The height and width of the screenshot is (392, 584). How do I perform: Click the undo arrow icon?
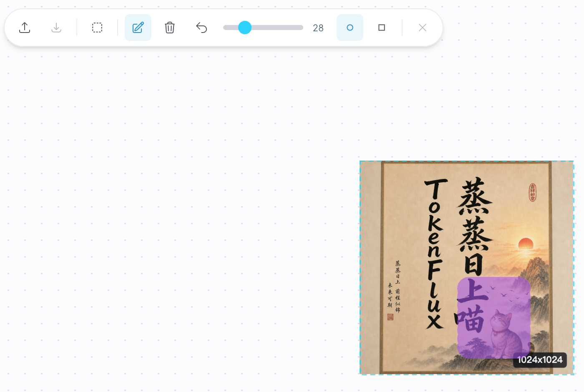click(x=201, y=28)
